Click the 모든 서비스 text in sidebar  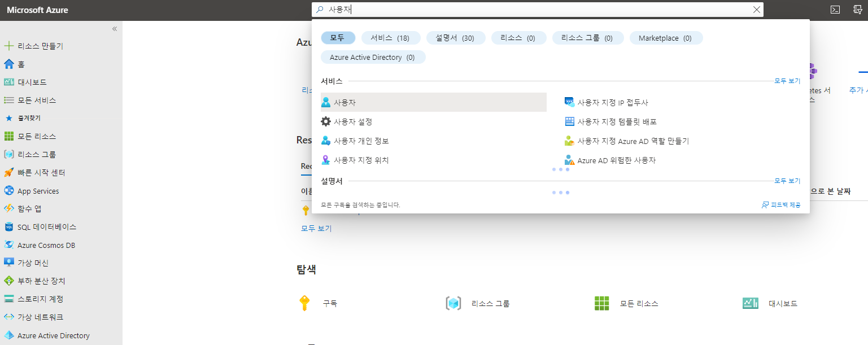[x=37, y=100]
